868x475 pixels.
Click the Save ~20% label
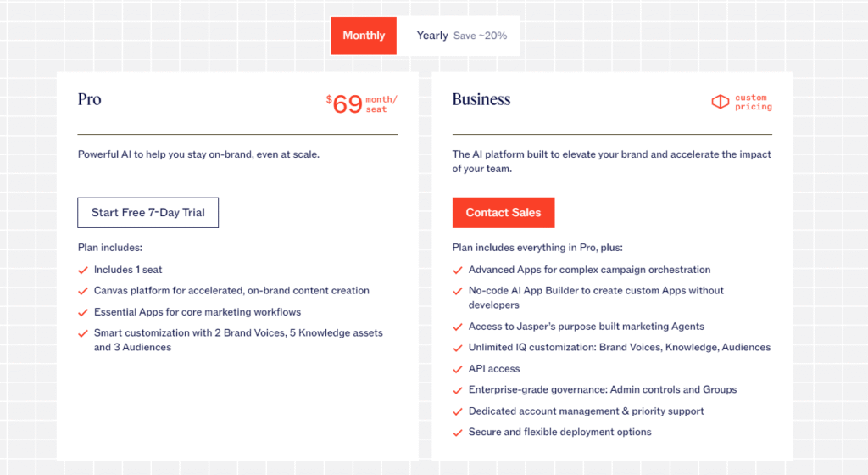coord(480,36)
